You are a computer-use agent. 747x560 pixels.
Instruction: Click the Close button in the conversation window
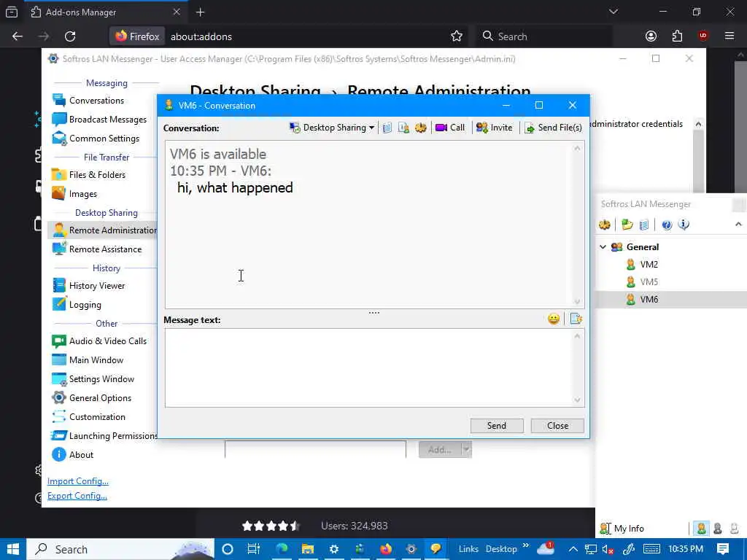click(x=557, y=426)
